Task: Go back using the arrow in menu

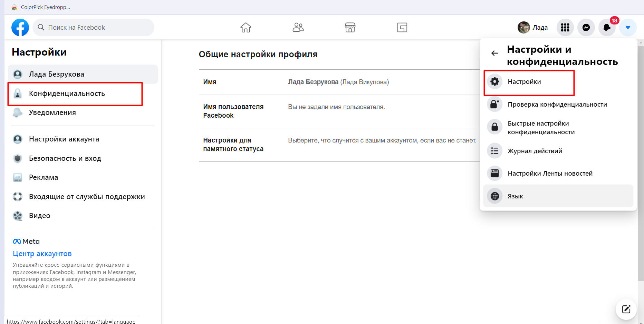Action: tap(494, 53)
